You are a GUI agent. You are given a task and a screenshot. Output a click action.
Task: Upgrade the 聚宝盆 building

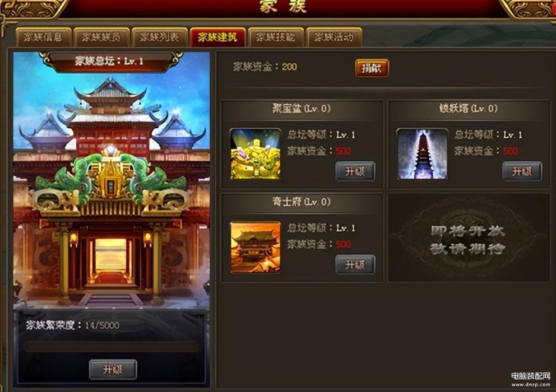tap(355, 171)
